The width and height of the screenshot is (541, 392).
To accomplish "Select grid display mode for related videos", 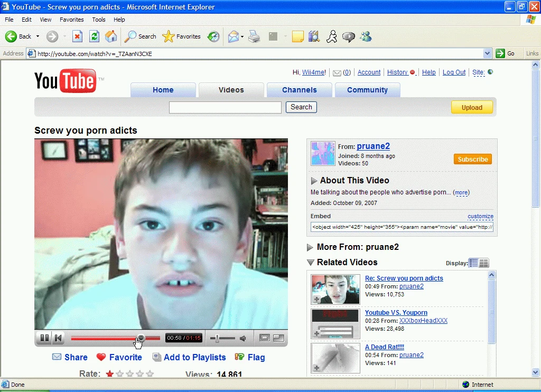I will pyautogui.click(x=484, y=263).
